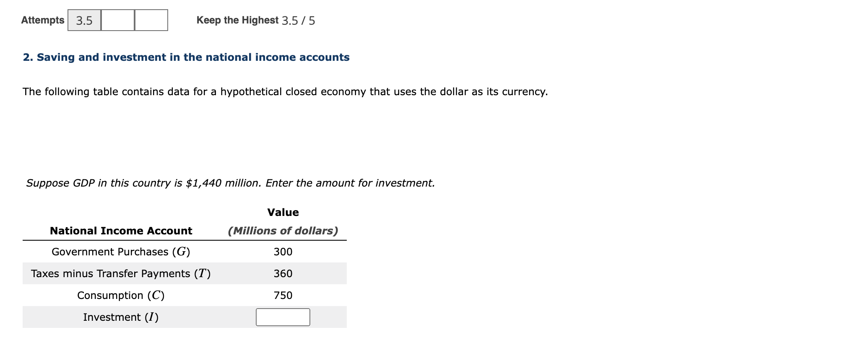Click the value 750 in the table
This screenshot has width=868, height=348.
[283, 295]
